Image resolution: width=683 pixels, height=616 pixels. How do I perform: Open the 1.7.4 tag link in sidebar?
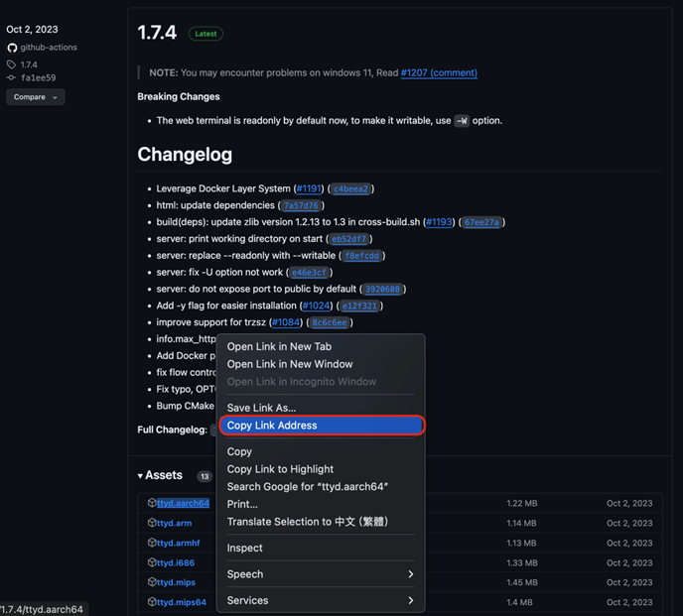[29, 64]
